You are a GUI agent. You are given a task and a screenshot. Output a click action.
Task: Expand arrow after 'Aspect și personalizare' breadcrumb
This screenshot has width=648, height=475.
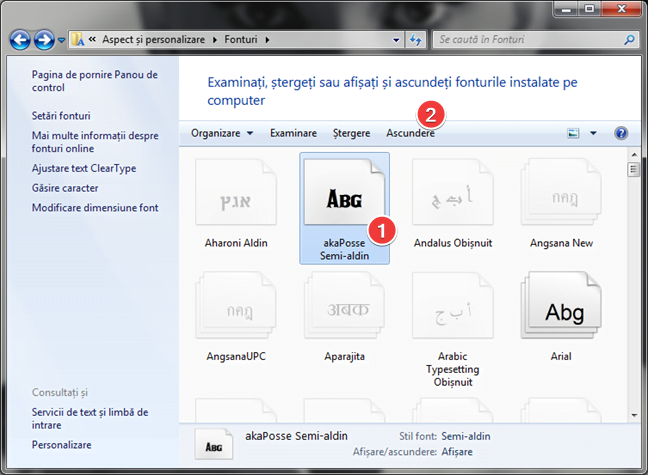[215, 40]
